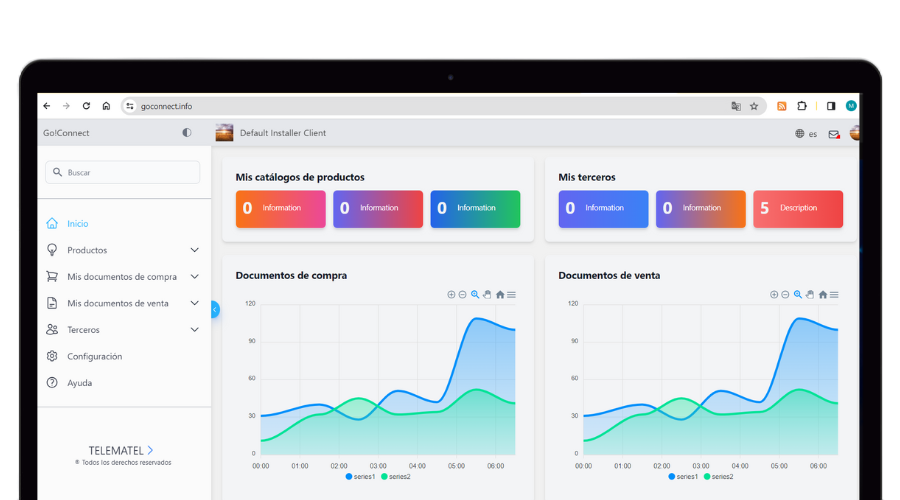The height and width of the screenshot is (500, 900).
Task: Expand the Terceros chevron
Action: pos(195,330)
